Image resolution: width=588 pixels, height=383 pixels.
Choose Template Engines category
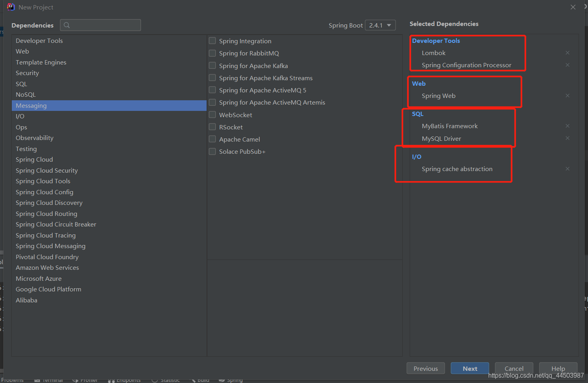pos(109,62)
